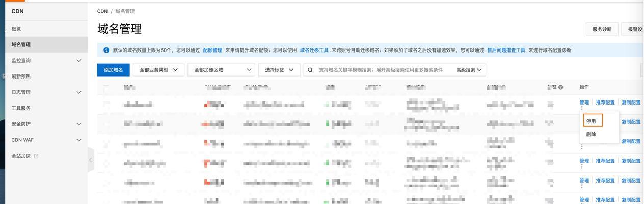Image resolution: width=644 pixels, height=204 pixels.
Task: Open the 全部业务类型 dropdown
Action: 158,70
